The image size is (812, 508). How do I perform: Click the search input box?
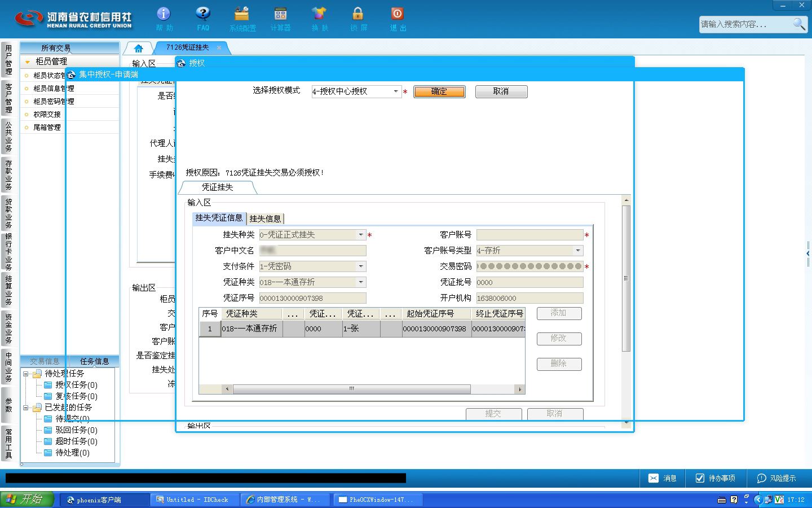(x=745, y=24)
